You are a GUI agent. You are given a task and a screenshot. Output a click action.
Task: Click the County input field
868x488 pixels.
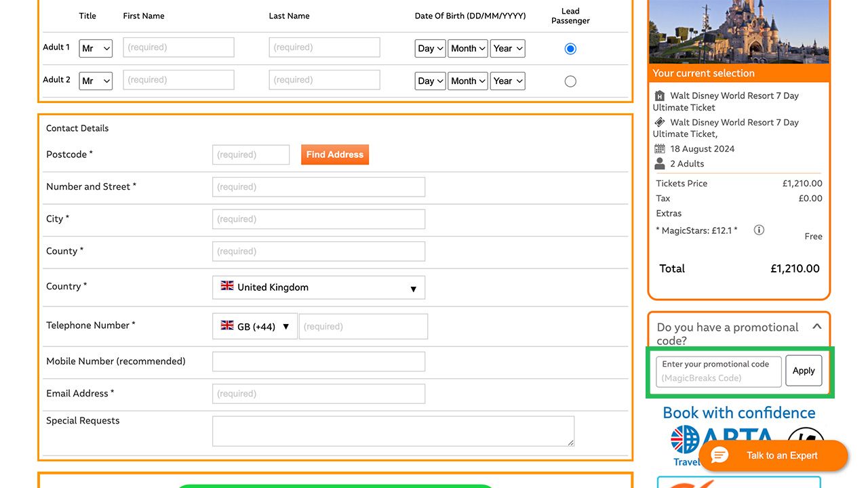(x=319, y=251)
